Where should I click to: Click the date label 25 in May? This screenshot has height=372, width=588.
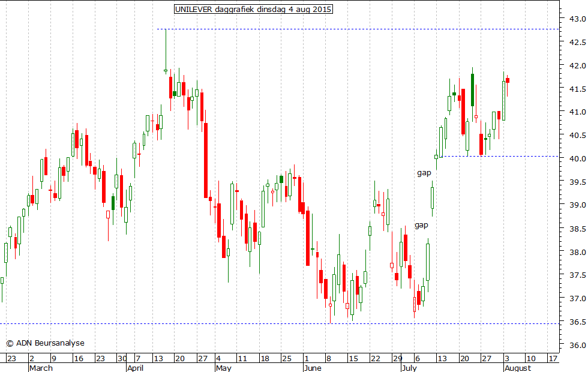[287, 359]
